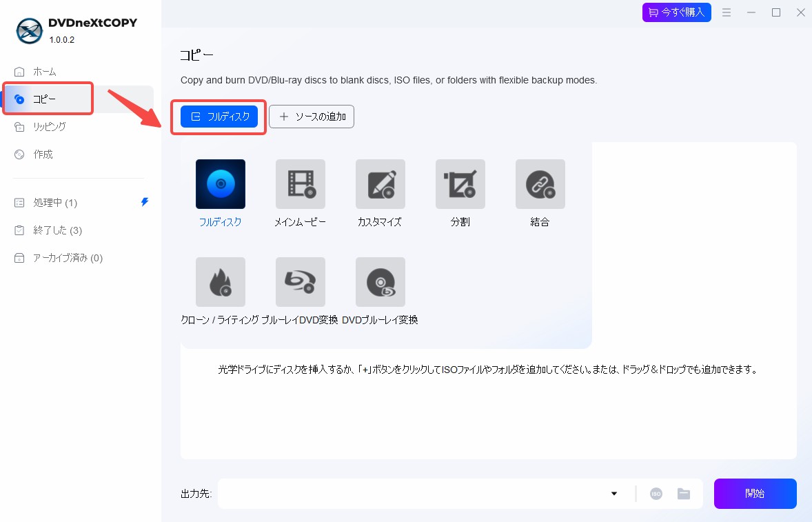Click the output folder icon

click(x=684, y=494)
